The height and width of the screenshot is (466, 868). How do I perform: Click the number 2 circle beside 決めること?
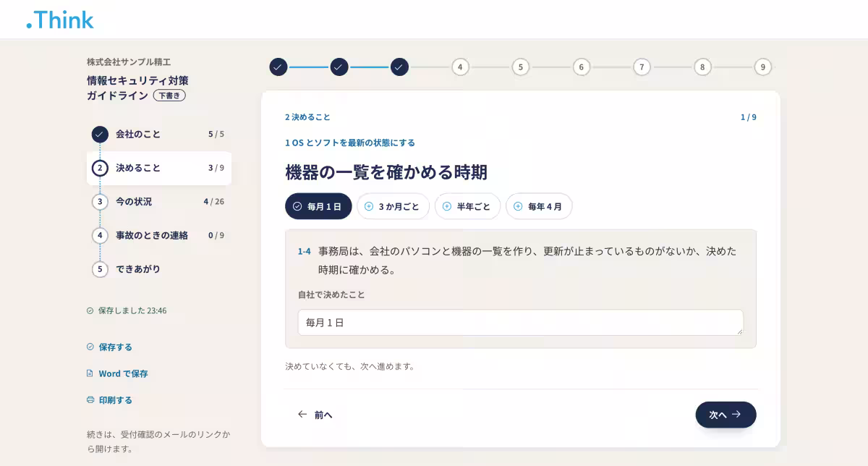pos(100,168)
